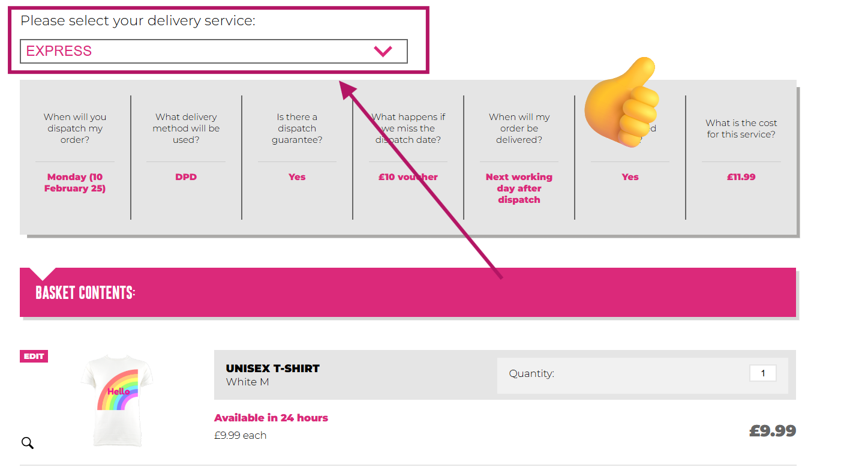The height and width of the screenshot is (470, 868).
Task: Click 'Available in 24 hours' label
Action: point(271,418)
